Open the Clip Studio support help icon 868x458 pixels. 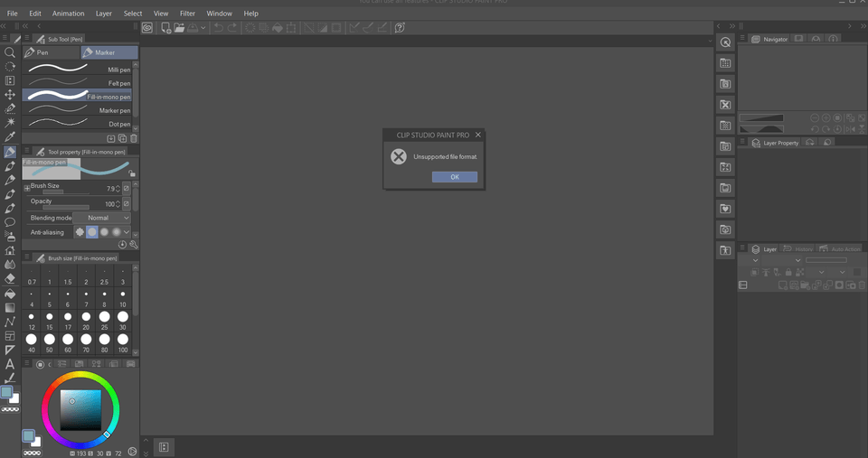click(x=400, y=28)
